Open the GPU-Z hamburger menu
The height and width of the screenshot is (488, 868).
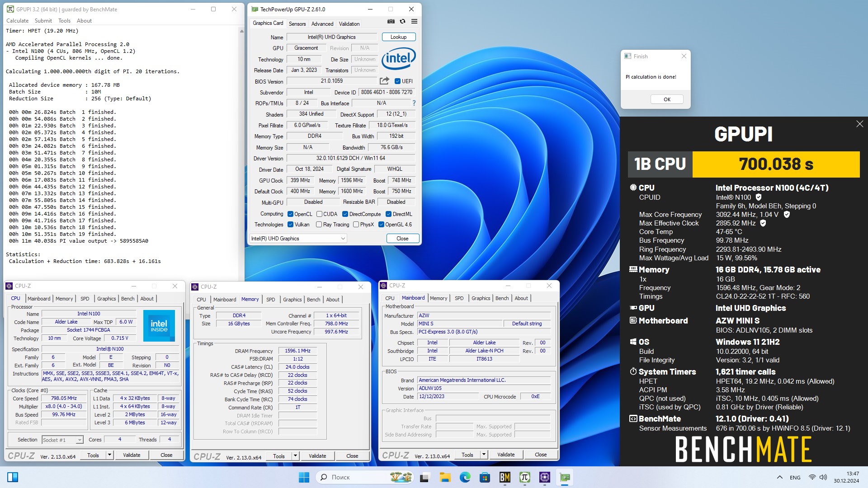pyautogui.click(x=414, y=21)
